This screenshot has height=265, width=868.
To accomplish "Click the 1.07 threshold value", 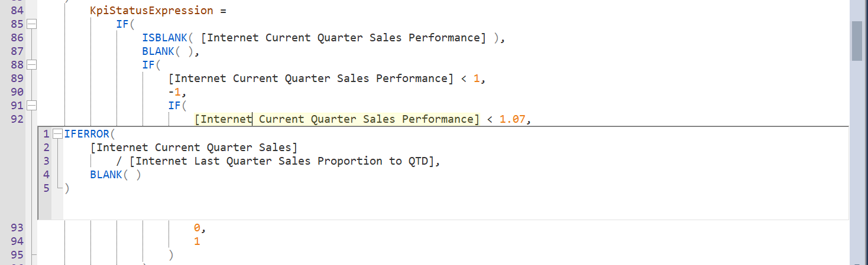I will pos(512,119).
